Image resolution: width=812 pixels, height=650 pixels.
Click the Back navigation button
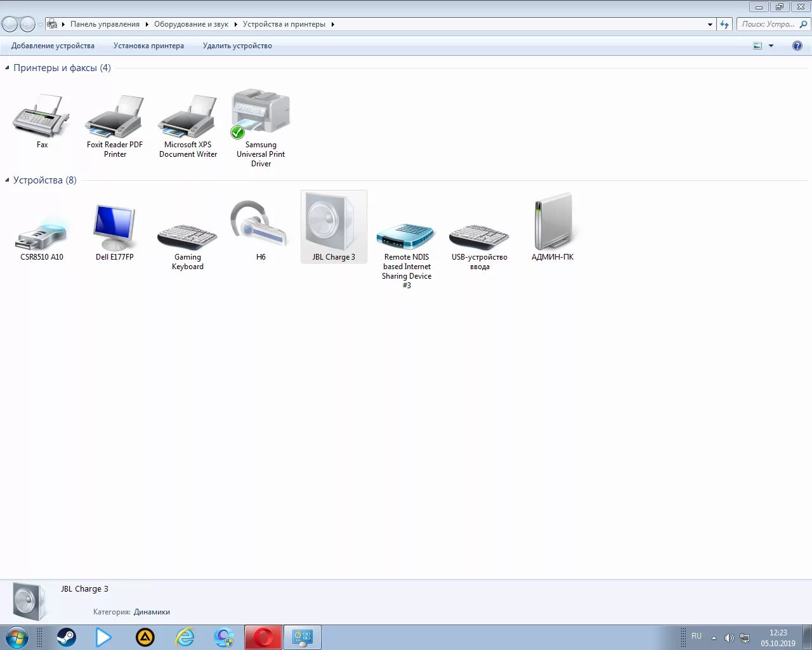coord(10,24)
